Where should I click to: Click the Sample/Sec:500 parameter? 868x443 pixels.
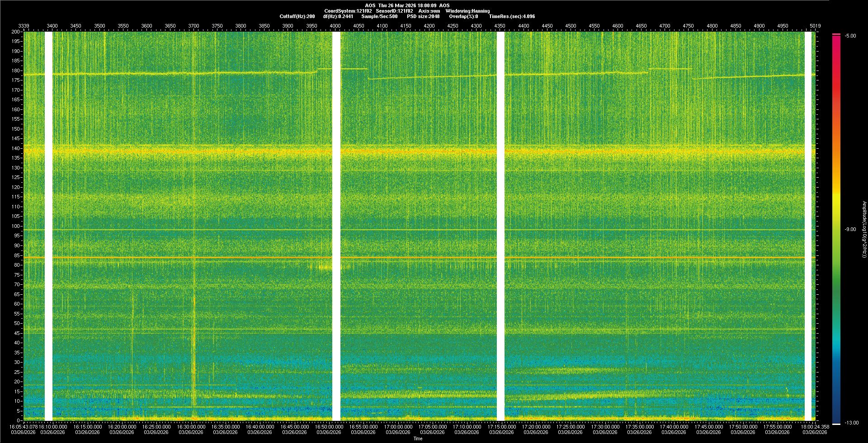tap(379, 16)
